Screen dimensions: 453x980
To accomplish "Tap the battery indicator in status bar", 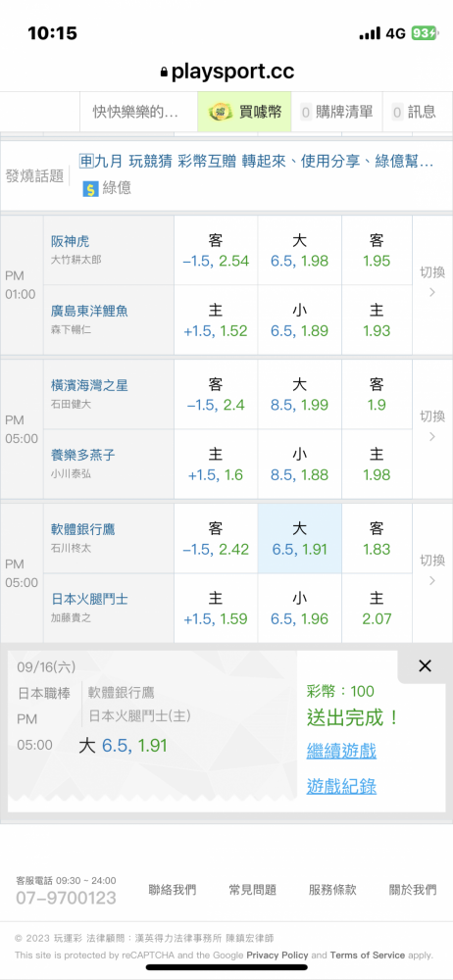I will point(425,33).
